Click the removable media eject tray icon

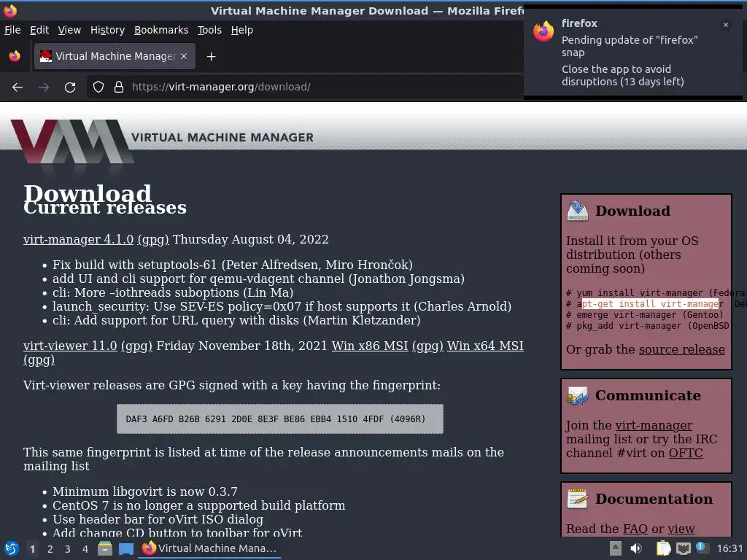(x=616, y=548)
